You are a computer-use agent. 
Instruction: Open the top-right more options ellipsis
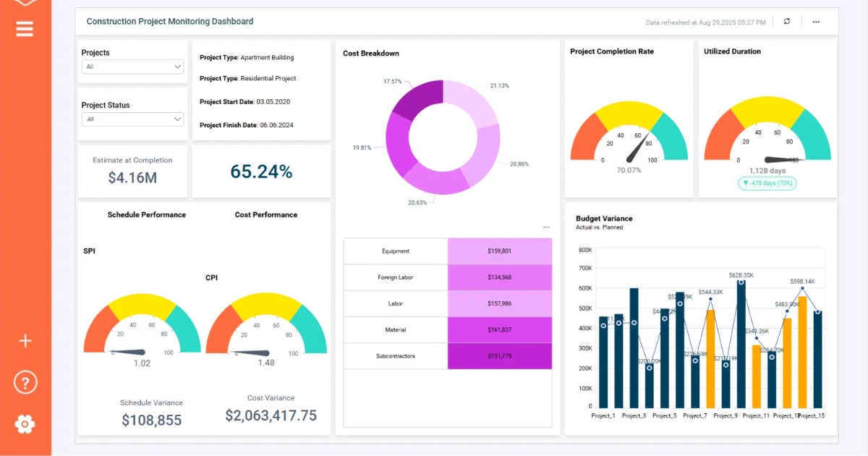(x=816, y=22)
